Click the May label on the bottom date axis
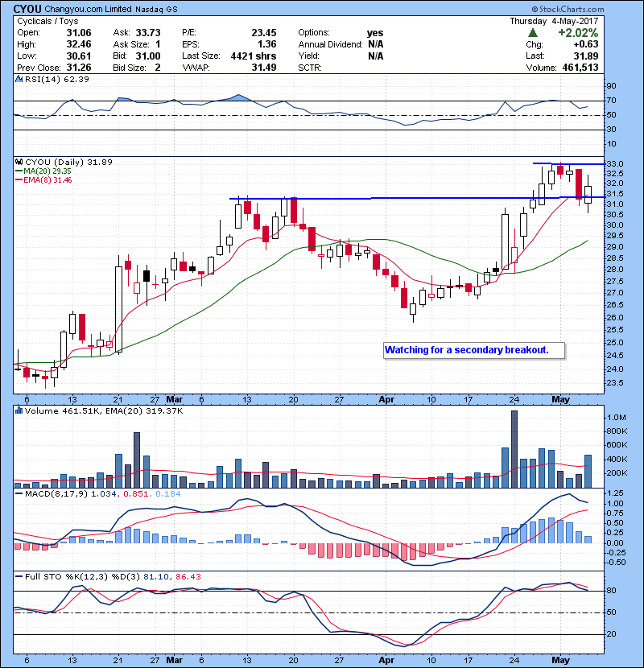 [x=560, y=660]
